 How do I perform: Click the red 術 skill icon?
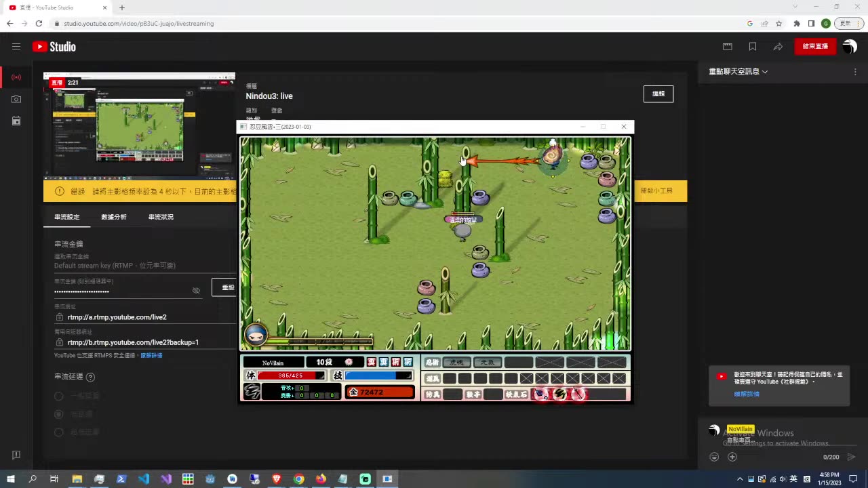pyautogui.click(x=396, y=362)
